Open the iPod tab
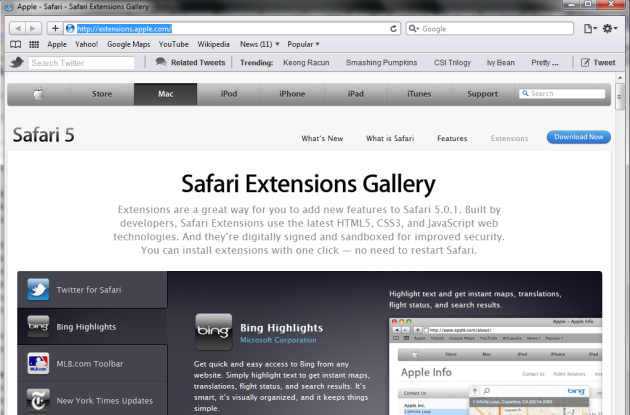This screenshot has height=415, width=630. pyautogui.click(x=229, y=94)
